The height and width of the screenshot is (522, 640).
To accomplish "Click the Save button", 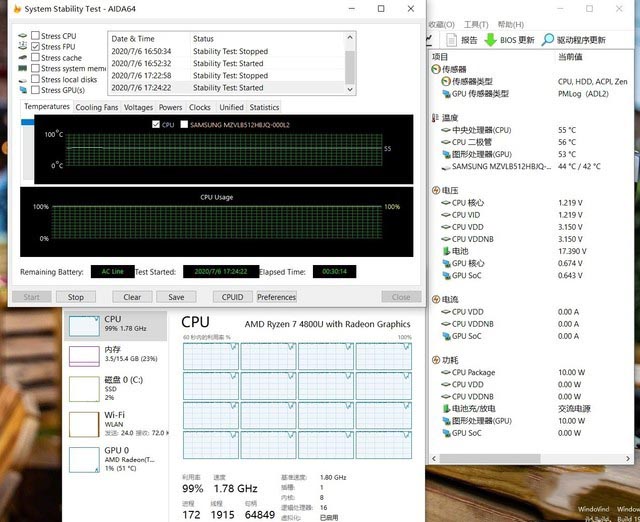I will click(176, 297).
